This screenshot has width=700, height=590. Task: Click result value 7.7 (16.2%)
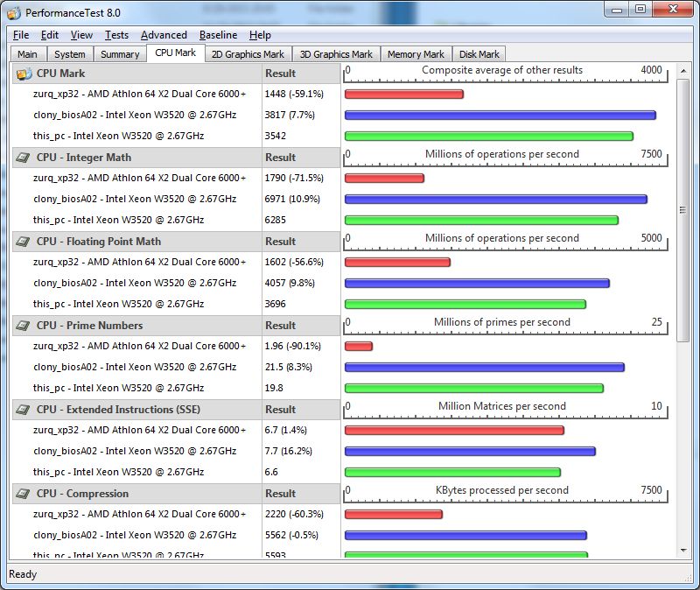click(289, 451)
